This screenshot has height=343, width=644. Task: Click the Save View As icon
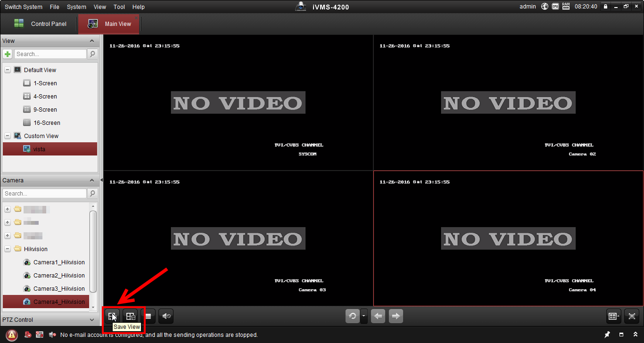click(131, 316)
